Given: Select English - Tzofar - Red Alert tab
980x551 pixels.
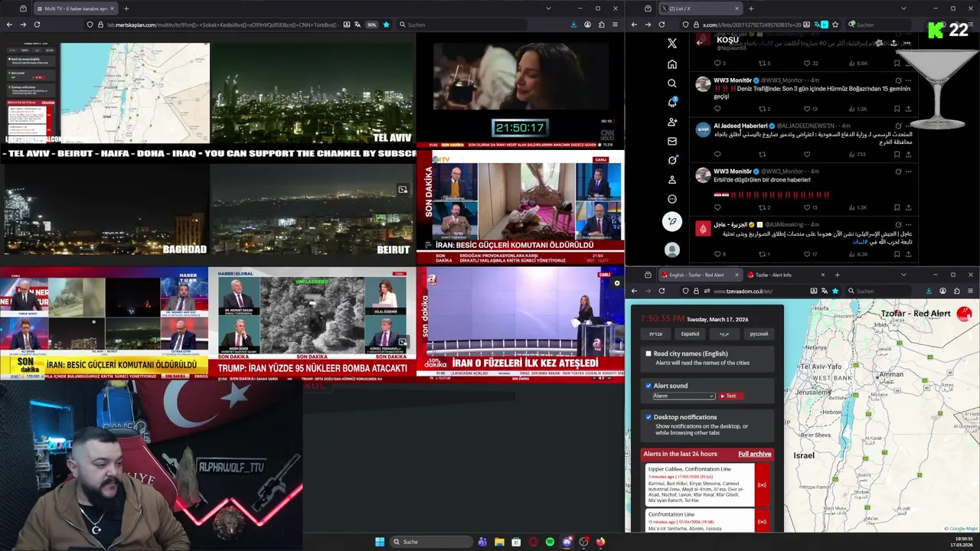Looking at the screenshot, I should click(700, 275).
